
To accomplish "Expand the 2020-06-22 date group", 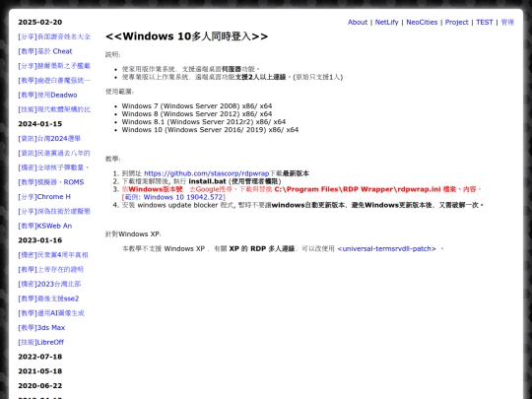I will [40, 386].
